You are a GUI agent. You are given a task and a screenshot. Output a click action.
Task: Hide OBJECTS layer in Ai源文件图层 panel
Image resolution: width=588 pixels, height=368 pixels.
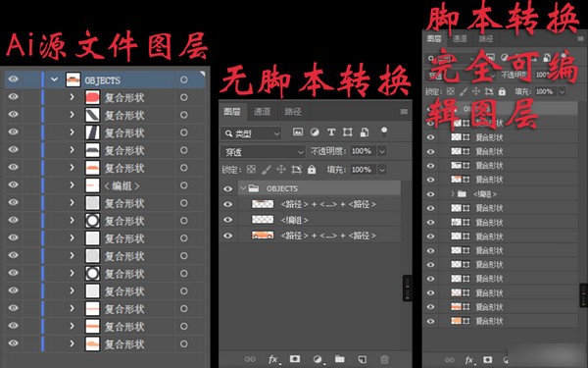coord(14,79)
